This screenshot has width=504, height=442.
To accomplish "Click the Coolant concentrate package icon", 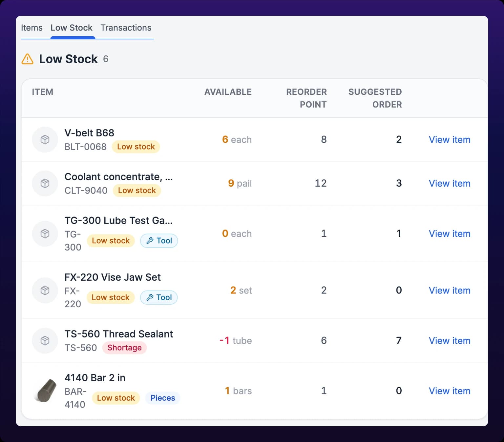I will pos(45,183).
